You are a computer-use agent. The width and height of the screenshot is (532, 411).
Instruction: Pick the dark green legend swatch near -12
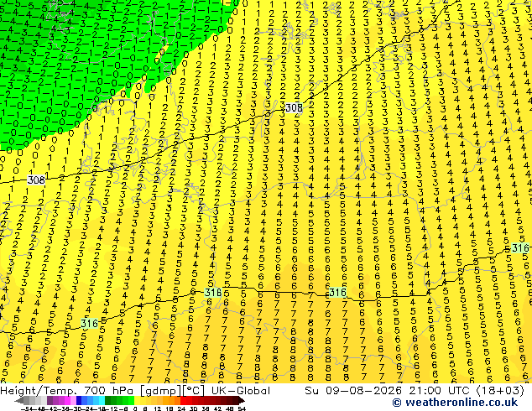click(108, 401)
